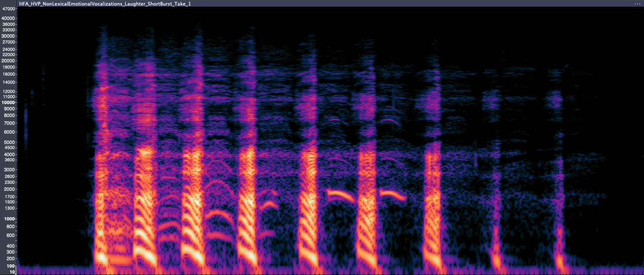
Task: Select the 9000 frequency label
Action: (x=10, y=109)
